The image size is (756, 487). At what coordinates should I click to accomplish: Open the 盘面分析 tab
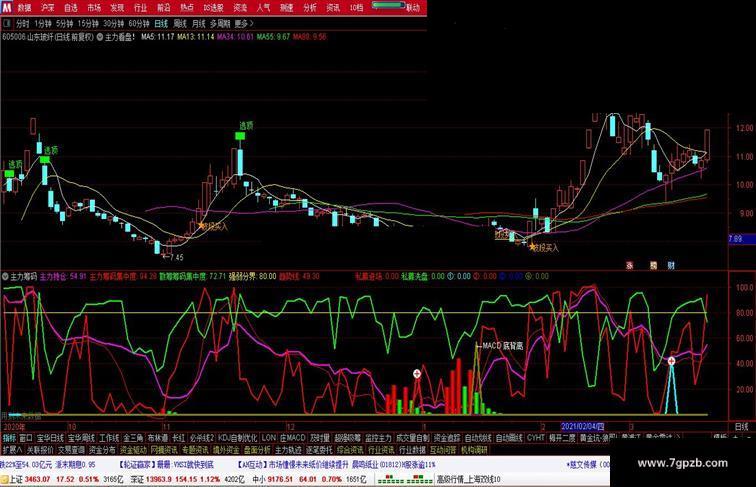pyautogui.click(x=257, y=450)
